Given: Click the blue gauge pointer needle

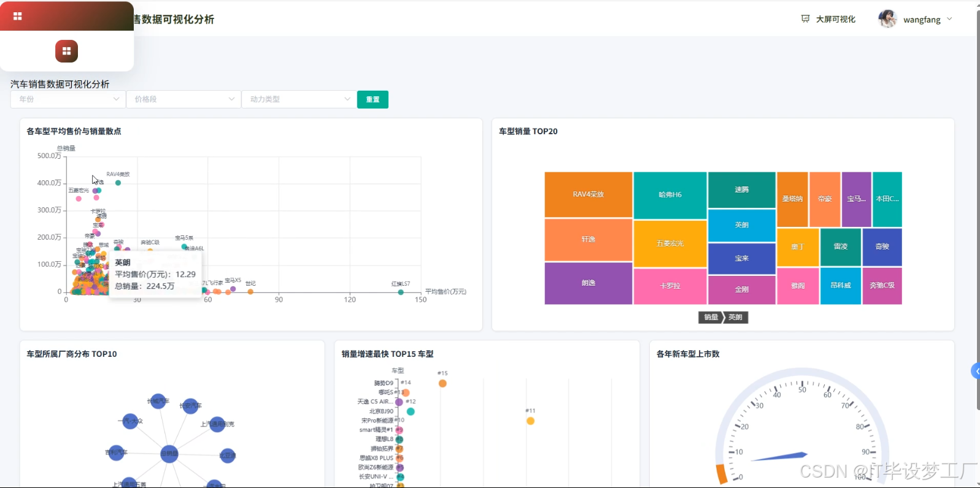Looking at the screenshot, I should point(779,457).
